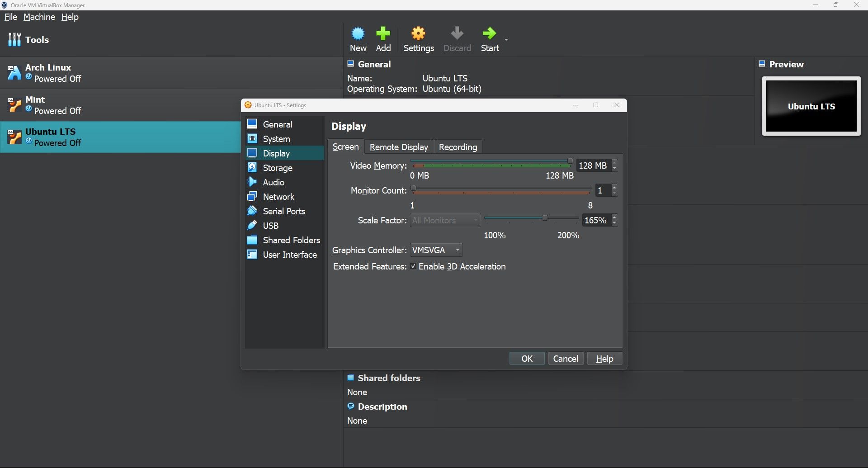The image size is (868, 468).
Task: Disable the Enable 3D Acceleration checkbox
Action: click(413, 266)
